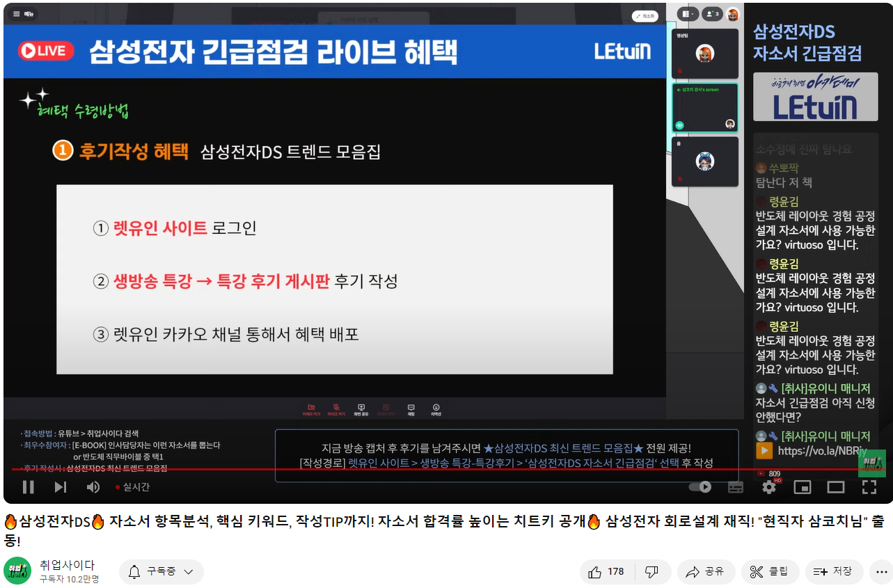This screenshot has width=893, height=588.
Task: Open the 구독중 subscription dropdown
Action: click(x=161, y=572)
